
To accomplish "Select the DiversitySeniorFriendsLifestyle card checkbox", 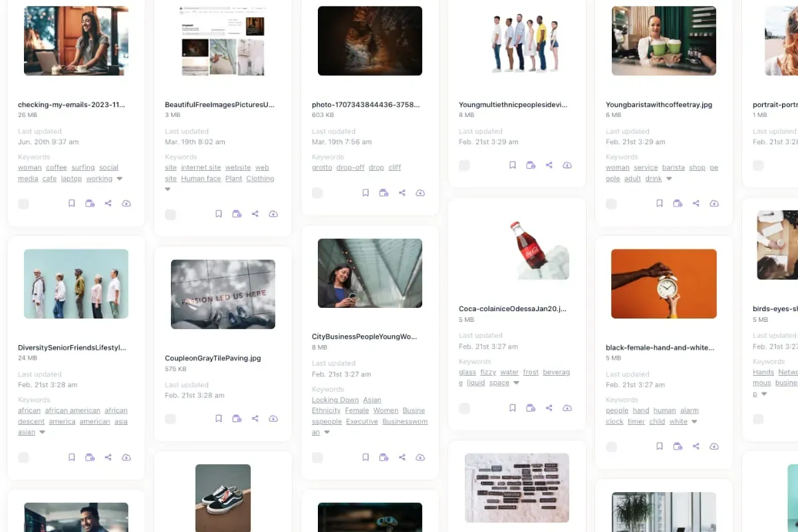I will click(23, 458).
